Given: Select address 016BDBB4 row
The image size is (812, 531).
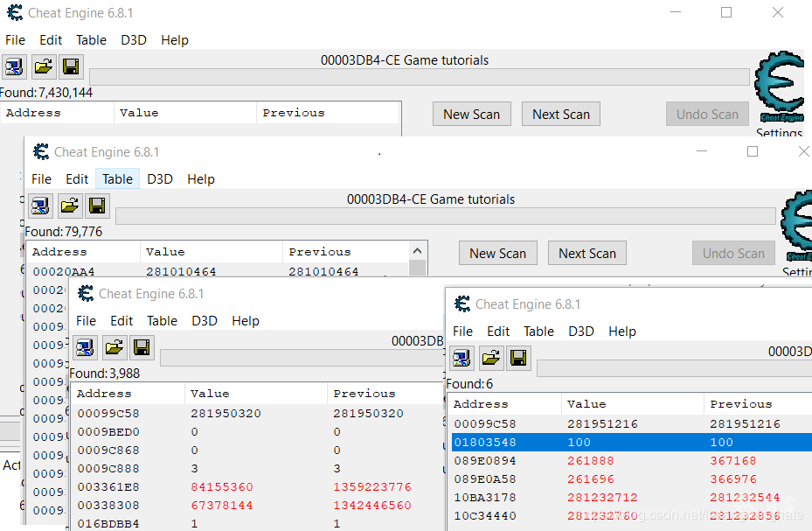Looking at the screenshot, I should (257, 524).
